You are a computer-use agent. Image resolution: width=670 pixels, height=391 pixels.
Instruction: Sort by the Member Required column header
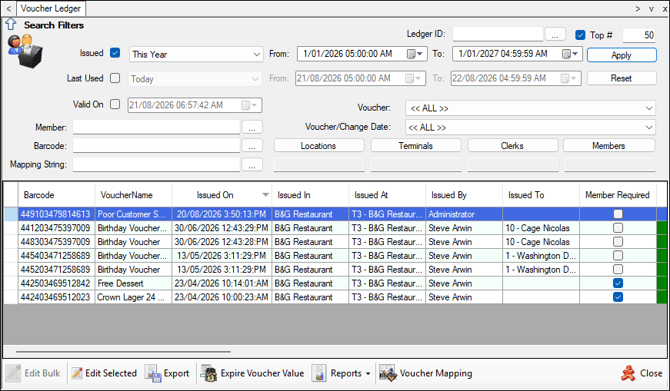618,195
